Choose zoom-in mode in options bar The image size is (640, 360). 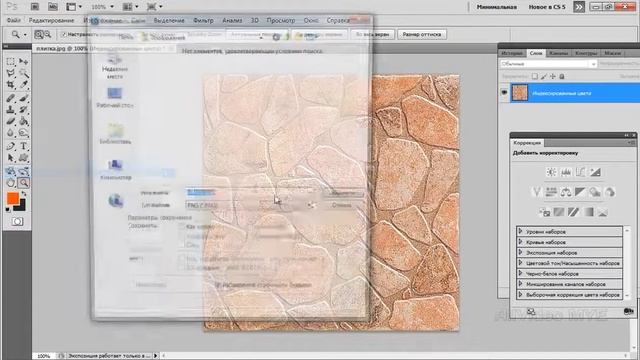tap(39, 35)
